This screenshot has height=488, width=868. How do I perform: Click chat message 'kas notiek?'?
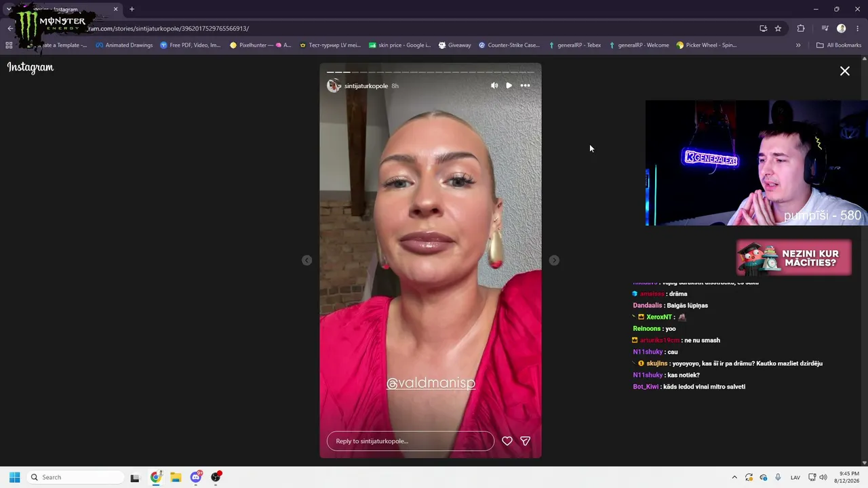pos(684,375)
